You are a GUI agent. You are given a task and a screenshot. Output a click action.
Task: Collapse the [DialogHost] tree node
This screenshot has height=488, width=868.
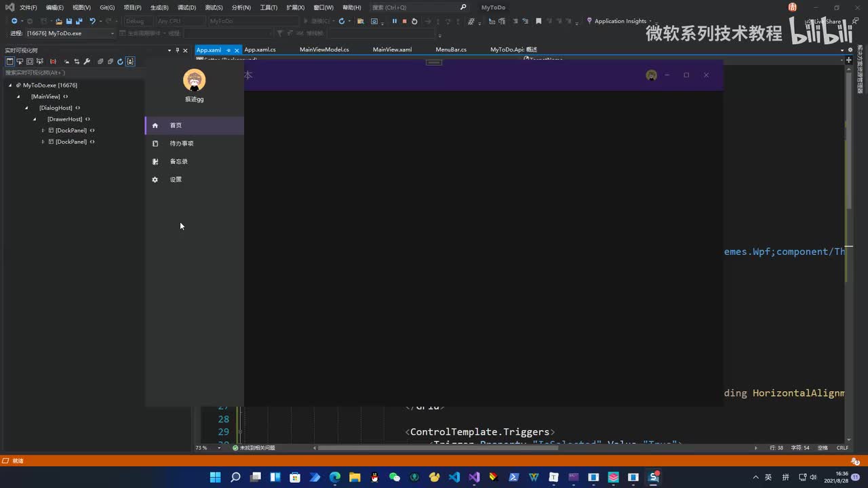click(x=26, y=108)
